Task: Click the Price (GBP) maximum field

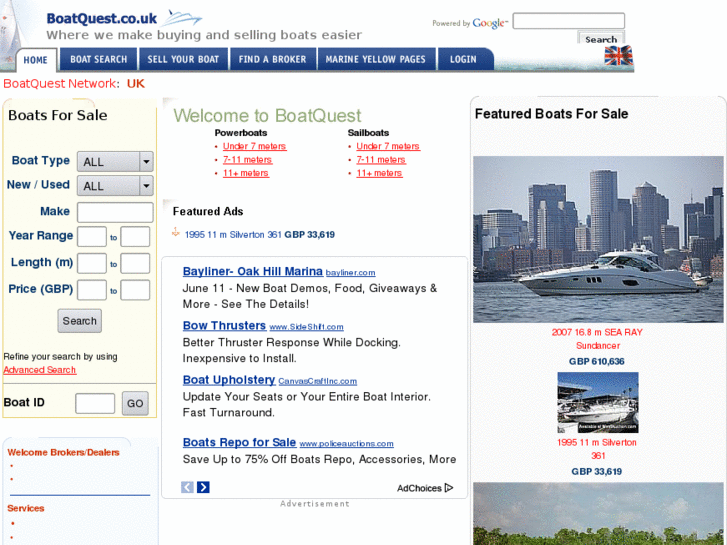Action: tap(135, 290)
